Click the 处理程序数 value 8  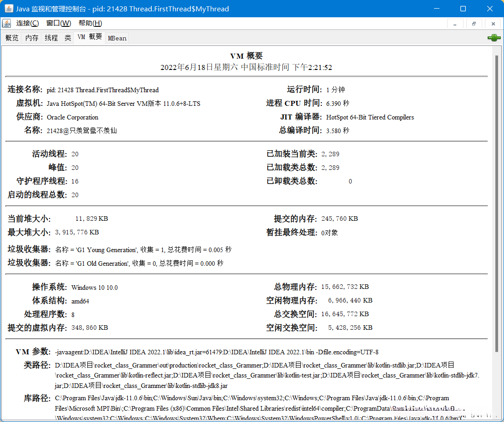tap(73, 315)
